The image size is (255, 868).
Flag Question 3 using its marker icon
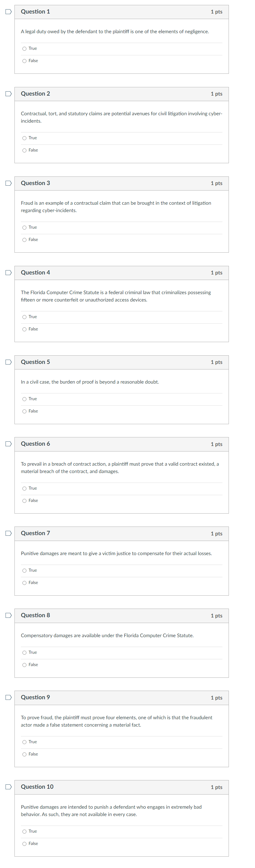(x=8, y=183)
